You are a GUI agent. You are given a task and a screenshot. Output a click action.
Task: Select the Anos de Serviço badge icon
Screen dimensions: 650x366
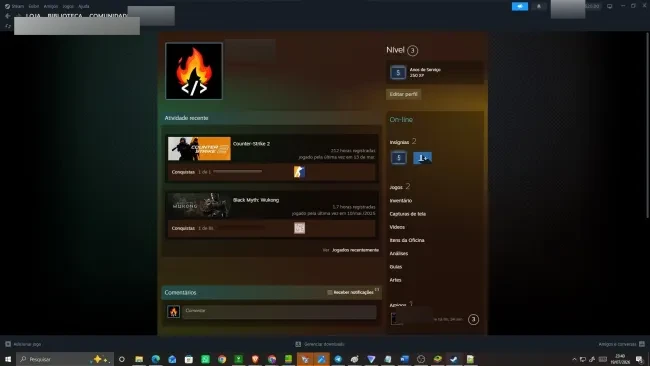coord(398,73)
